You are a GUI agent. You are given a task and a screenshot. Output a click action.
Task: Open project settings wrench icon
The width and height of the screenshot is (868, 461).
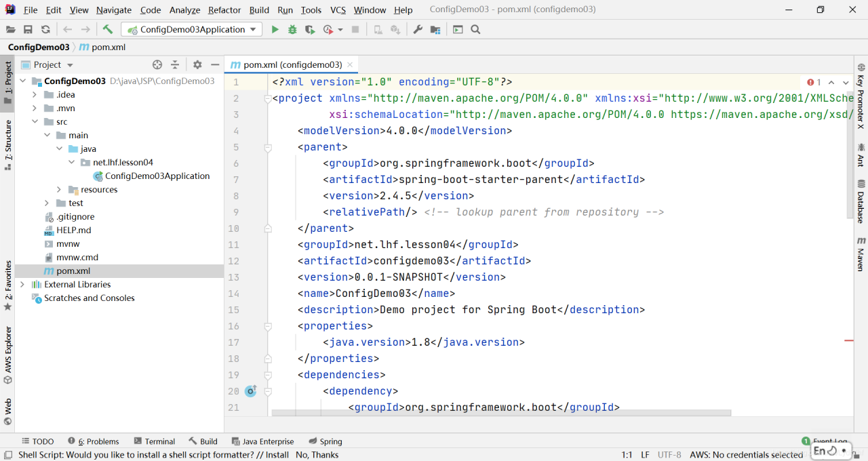(418, 29)
